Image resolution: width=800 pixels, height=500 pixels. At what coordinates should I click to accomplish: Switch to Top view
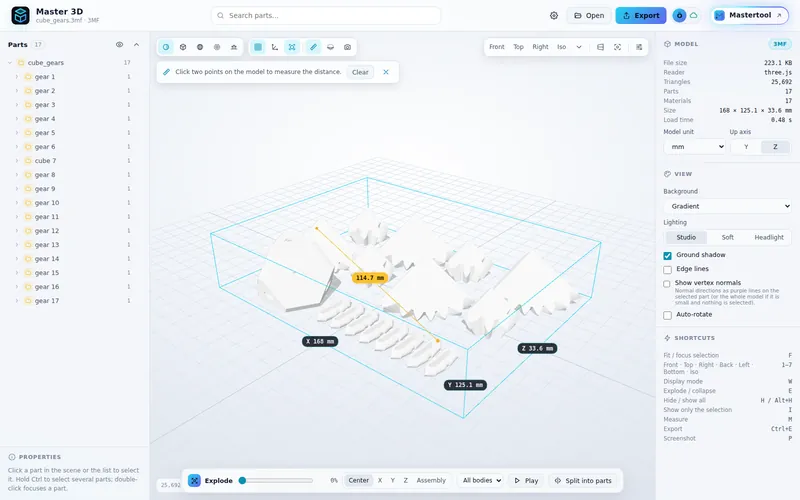click(518, 47)
